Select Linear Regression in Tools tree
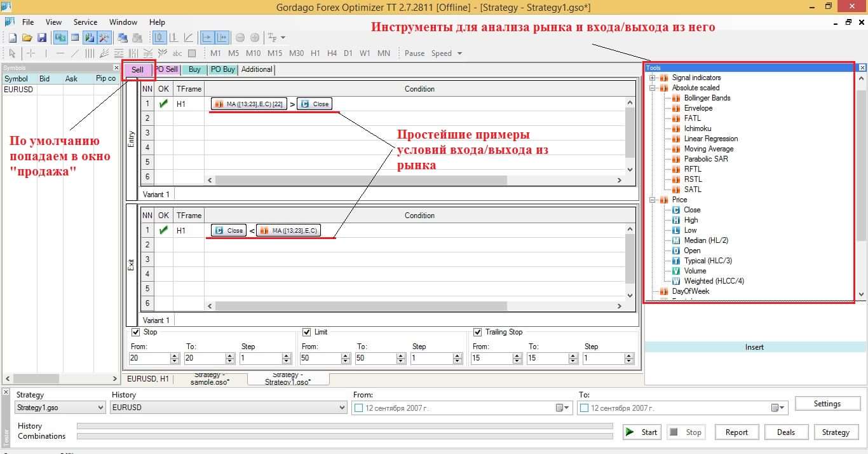The height and width of the screenshot is (454, 868). coord(710,139)
